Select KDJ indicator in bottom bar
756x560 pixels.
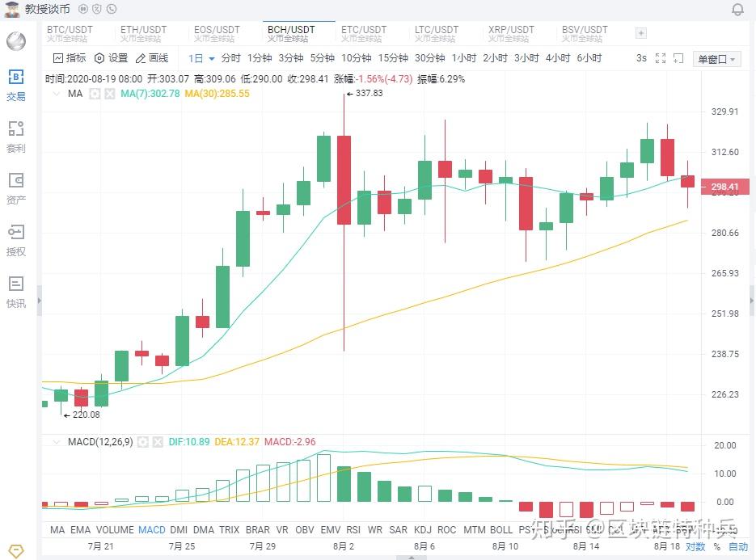click(x=423, y=529)
